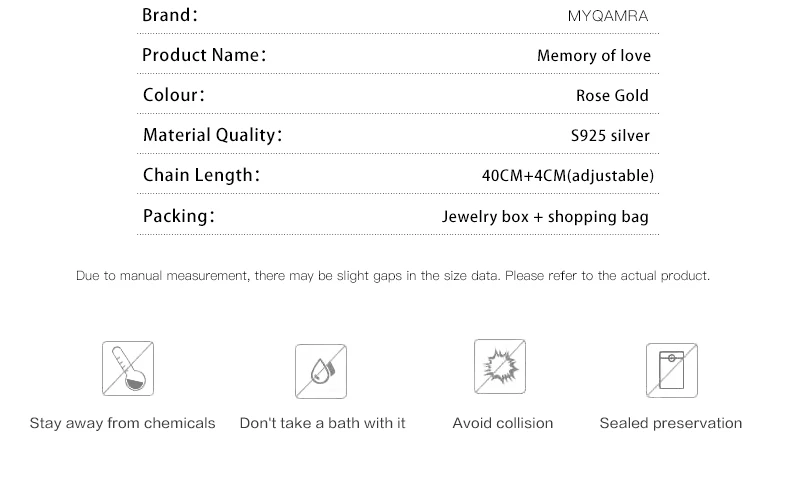Click the 'Material Quality:' row label

tap(213, 135)
